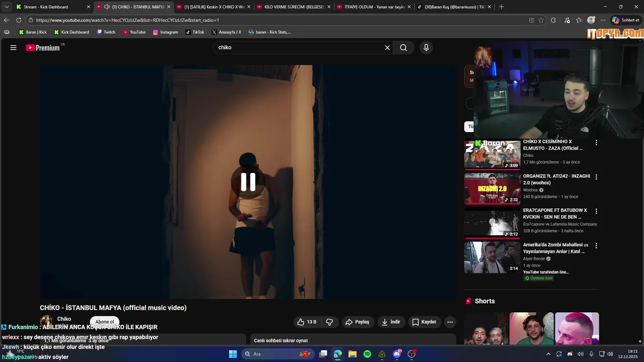Switch to the Keskin X CHIKO tab
This screenshot has width=644, height=362.
click(x=214, y=7)
